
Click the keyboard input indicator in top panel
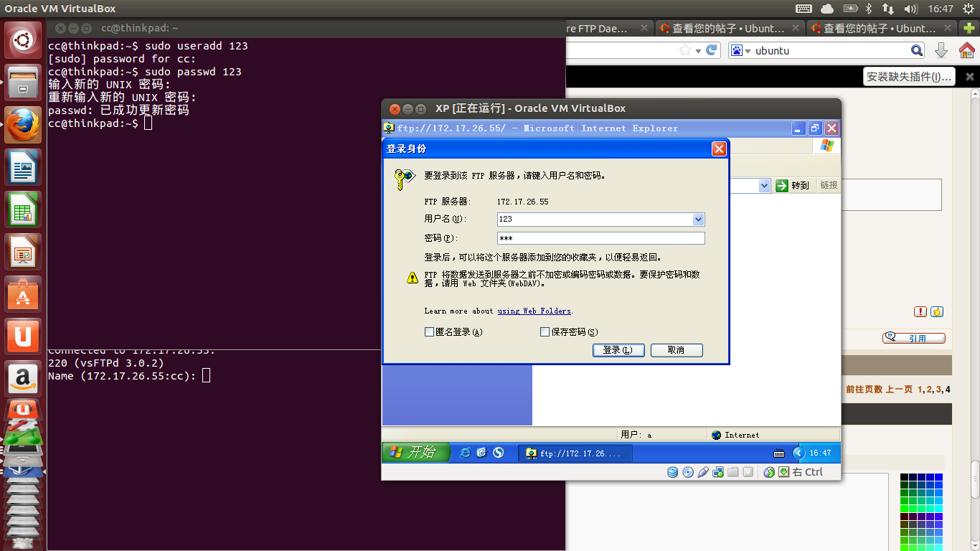coord(804,9)
